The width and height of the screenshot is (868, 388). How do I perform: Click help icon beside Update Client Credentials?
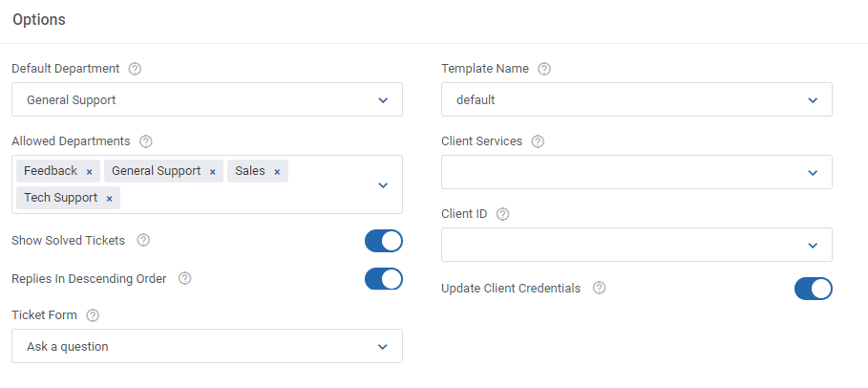[x=599, y=289]
